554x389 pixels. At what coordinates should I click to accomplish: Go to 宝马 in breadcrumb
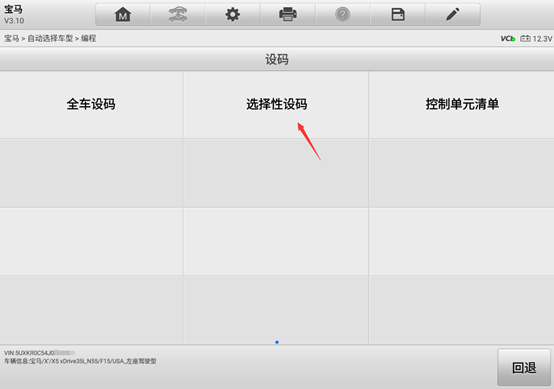[x=12, y=38]
